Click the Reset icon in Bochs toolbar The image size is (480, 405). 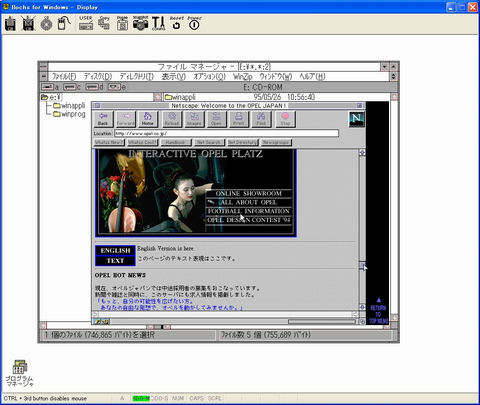click(176, 23)
